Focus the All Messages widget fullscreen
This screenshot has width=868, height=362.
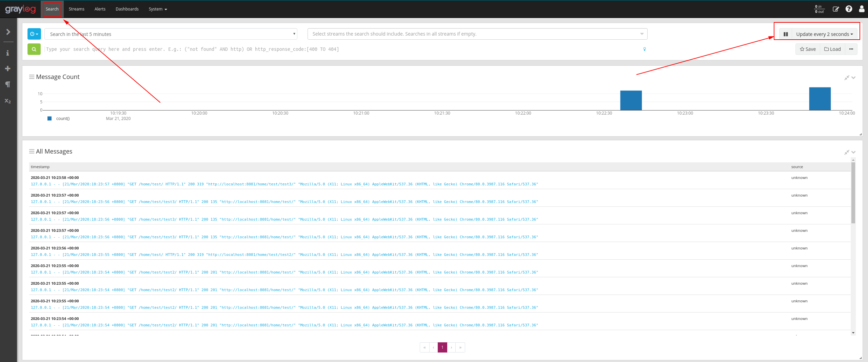pos(847,152)
